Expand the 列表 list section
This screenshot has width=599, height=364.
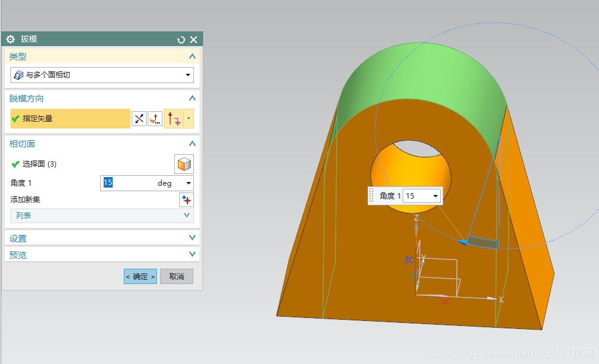102,216
